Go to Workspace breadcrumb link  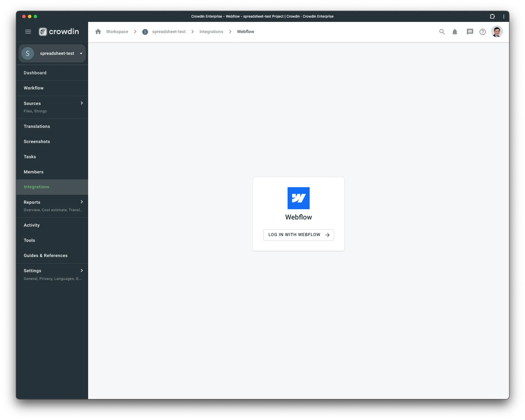tap(117, 32)
